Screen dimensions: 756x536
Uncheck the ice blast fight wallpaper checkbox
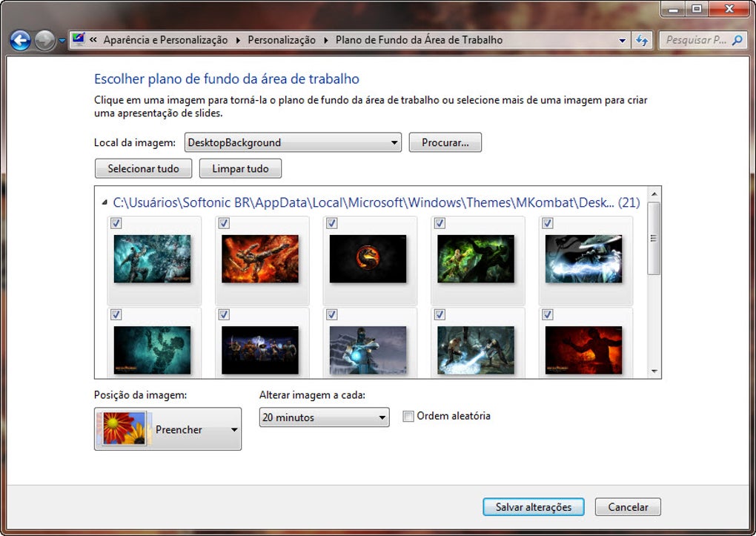tap(440, 314)
